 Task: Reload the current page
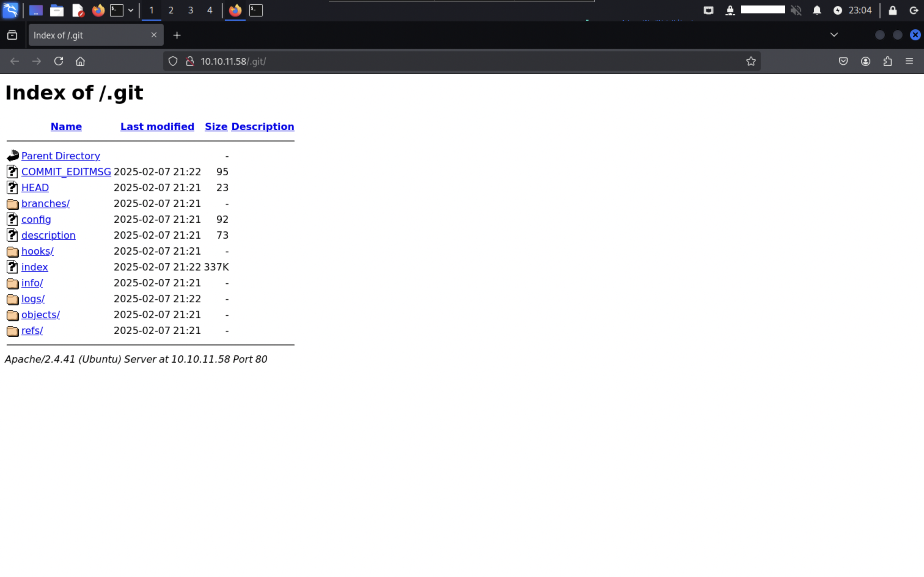[58, 61]
